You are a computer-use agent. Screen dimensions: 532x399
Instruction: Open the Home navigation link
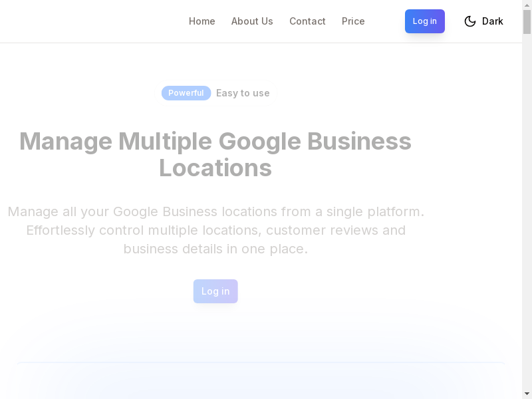pos(201,21)
